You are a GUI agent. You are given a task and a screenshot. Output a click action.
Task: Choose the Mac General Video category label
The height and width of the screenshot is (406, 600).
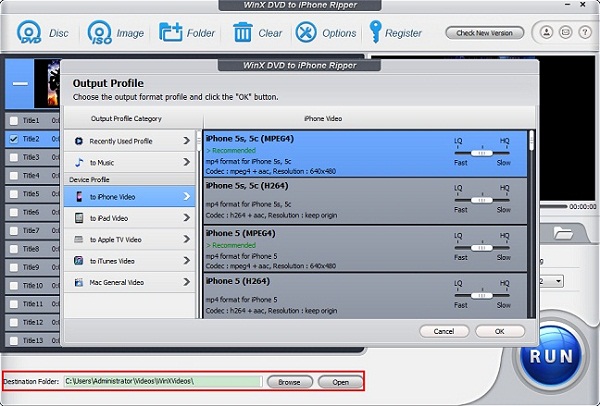(x=117, y=282)
